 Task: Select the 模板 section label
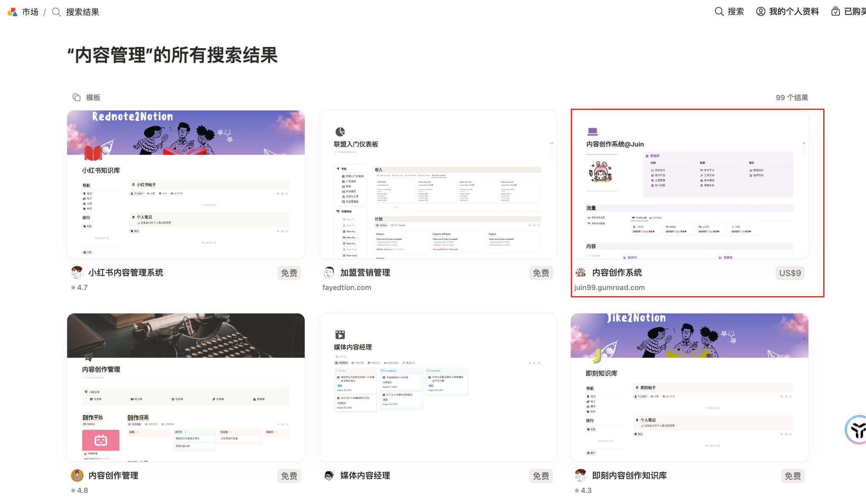[93, 98]
